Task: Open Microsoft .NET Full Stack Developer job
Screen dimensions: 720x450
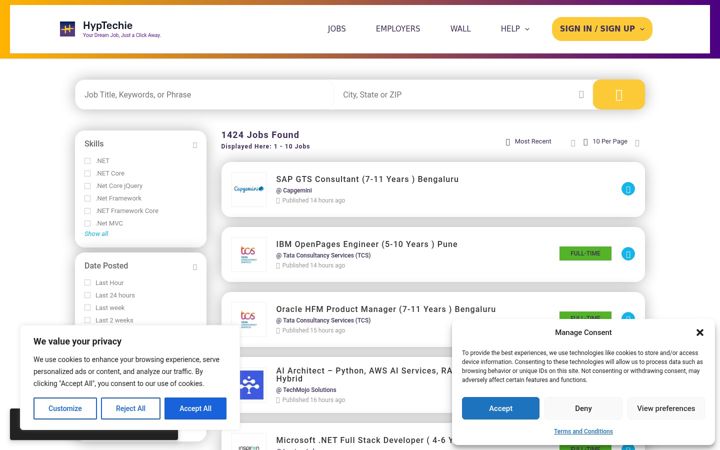Action: pos(364,440)
